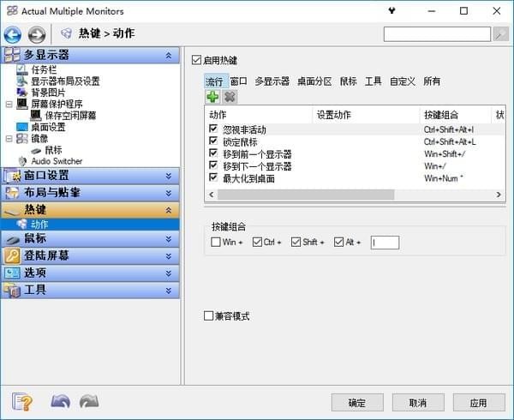
Task: Click the search box at top right
Action: tap(437, 34)
